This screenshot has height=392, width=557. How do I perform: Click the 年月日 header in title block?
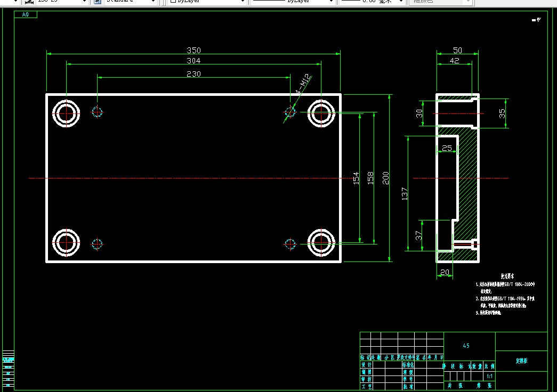point(435,357)
